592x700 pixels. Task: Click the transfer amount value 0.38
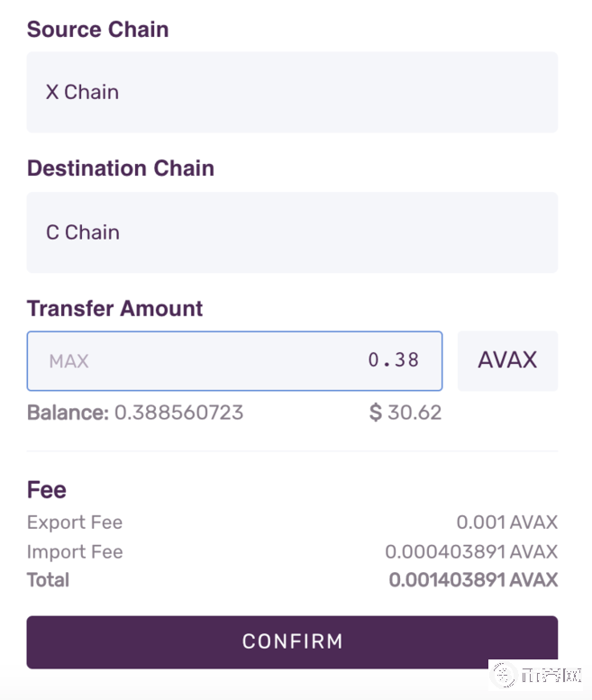tap(394, 360)
